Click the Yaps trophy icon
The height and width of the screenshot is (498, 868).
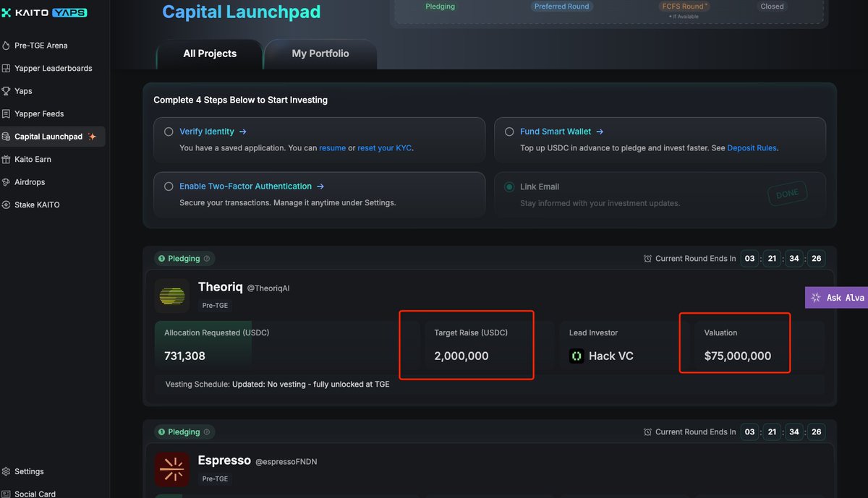pos(7,91)
